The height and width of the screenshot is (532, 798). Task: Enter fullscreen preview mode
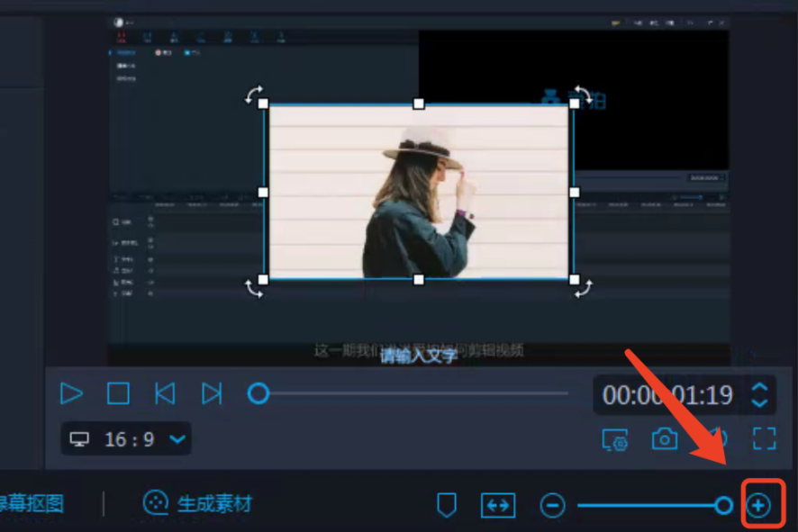pos(764,439)
